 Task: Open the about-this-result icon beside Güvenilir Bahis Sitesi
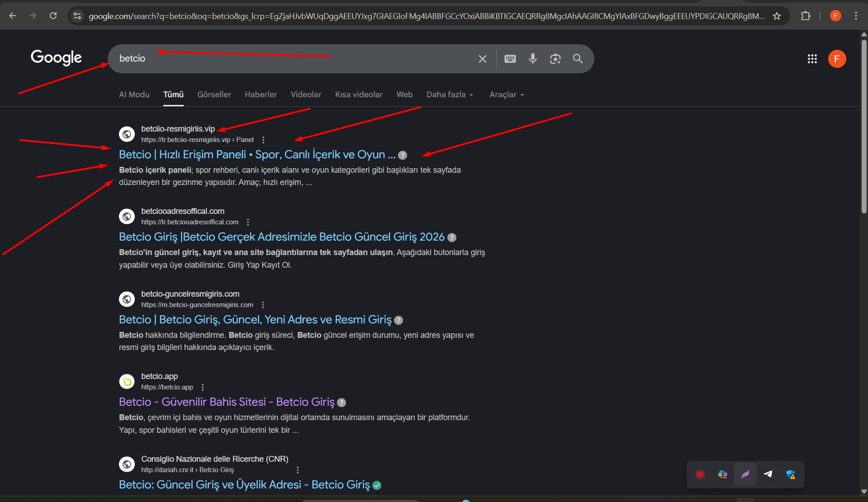pyautogui.click(x=342, y=403)
